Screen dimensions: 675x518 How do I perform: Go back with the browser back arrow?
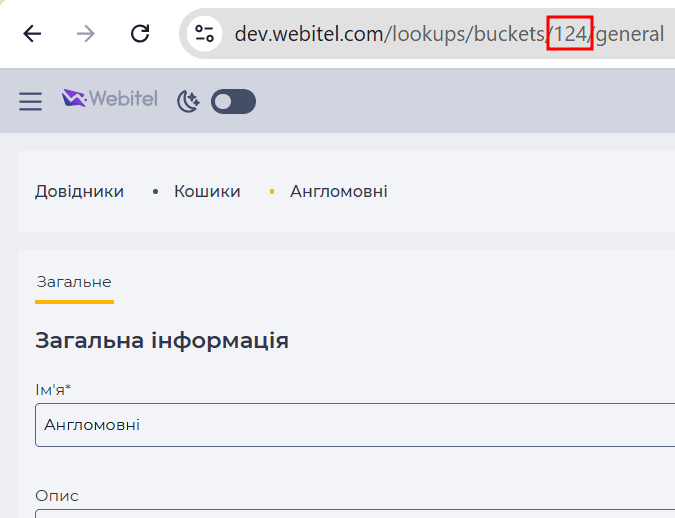[32, 34]
